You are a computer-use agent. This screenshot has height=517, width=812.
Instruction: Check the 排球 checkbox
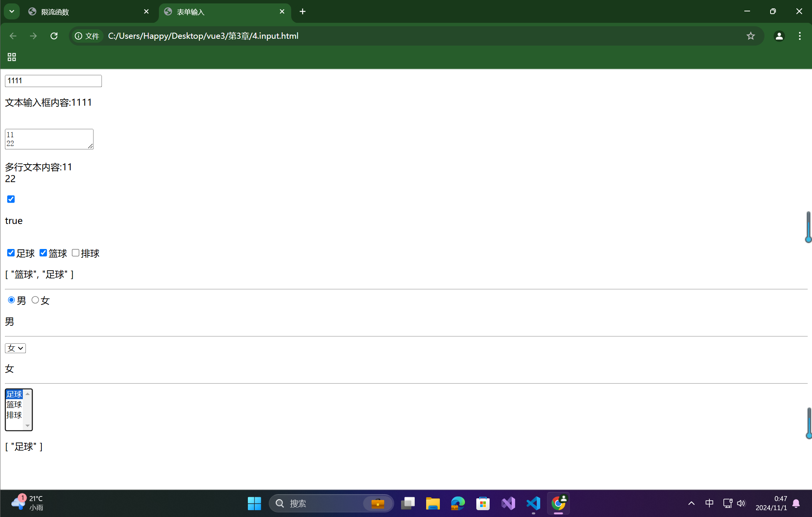tap(76, 253)
